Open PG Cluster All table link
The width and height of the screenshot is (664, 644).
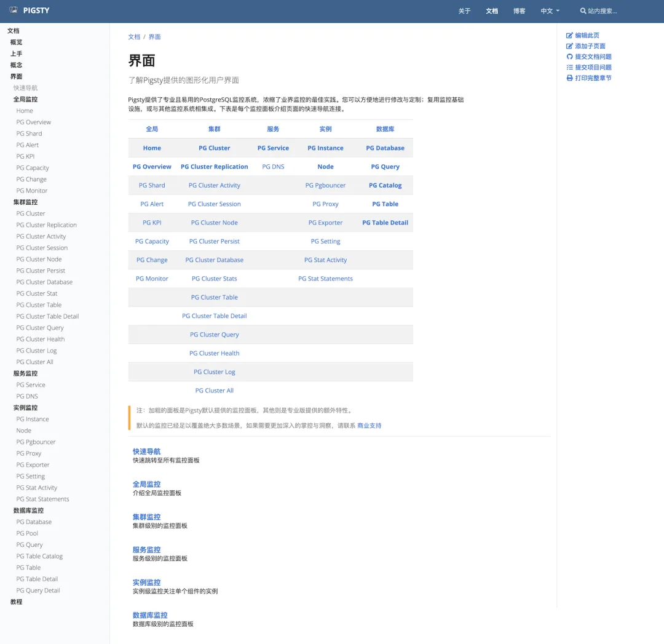click(x=215, y=390)
